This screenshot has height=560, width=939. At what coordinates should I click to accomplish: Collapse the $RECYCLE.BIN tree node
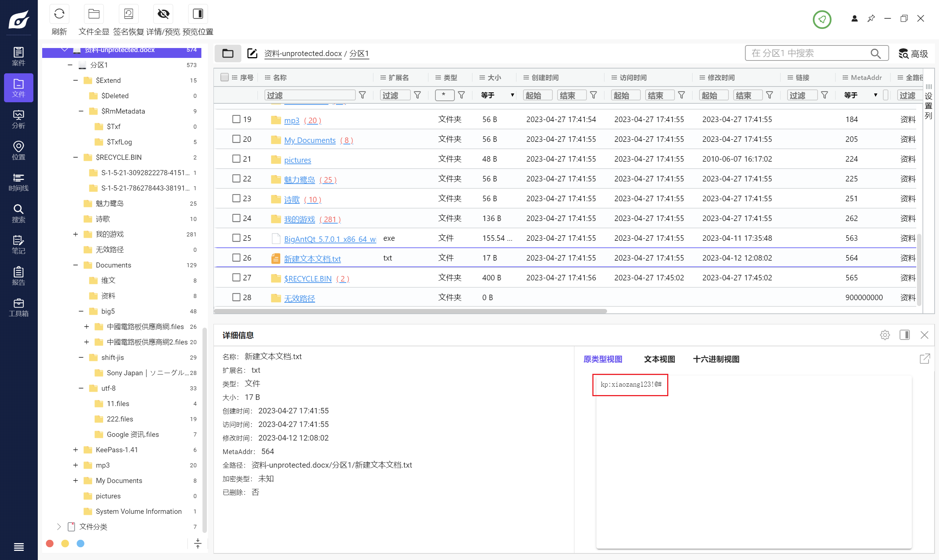[x=76, y=157]
